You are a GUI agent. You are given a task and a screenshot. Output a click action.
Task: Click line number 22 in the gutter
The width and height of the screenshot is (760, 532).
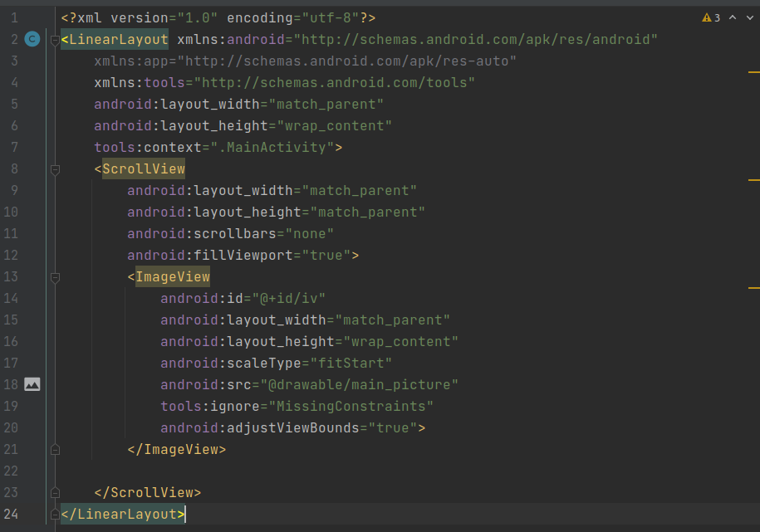tap(11, 471)
